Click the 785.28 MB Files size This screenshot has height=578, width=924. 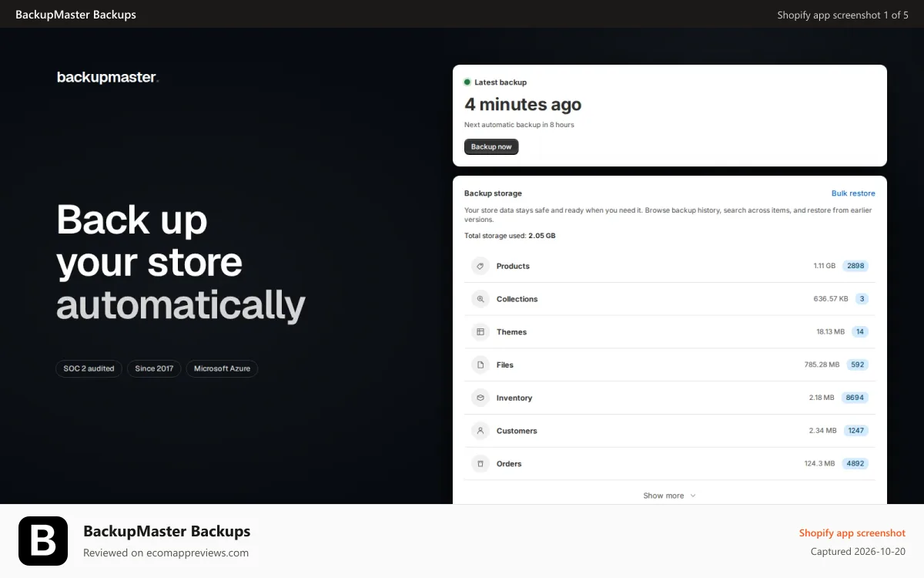click(822, 365)
